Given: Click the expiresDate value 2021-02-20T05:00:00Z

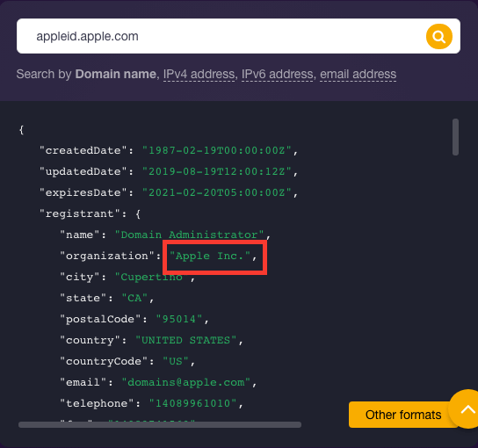Looking at the screenshot, I should [x=217, y=192].
